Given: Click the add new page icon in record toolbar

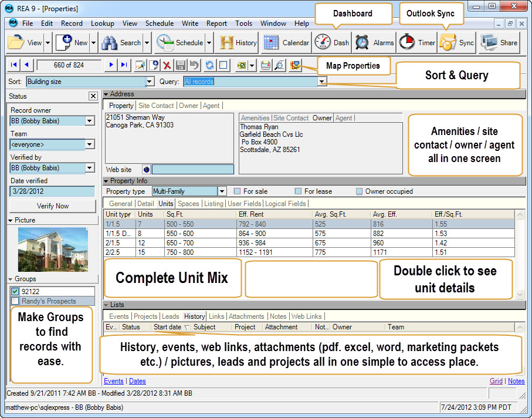Looking at the screenshot, I should pos(154,65).
